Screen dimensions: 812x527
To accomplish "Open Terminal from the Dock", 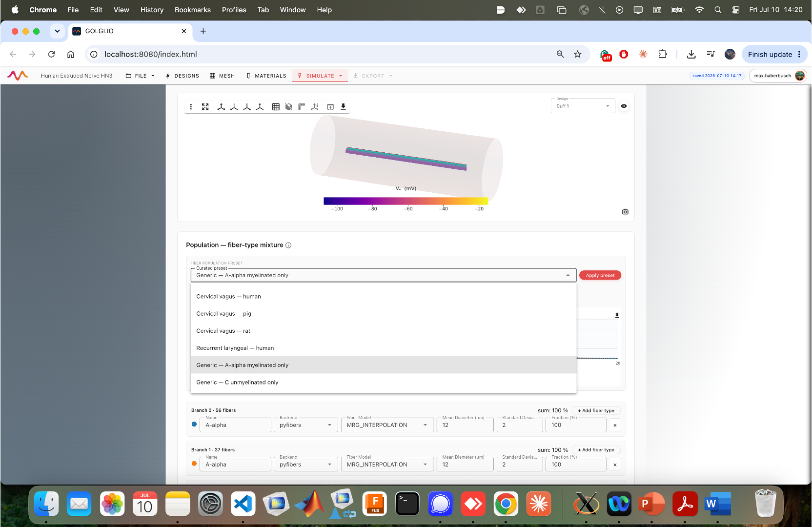I will coord(407,504).
